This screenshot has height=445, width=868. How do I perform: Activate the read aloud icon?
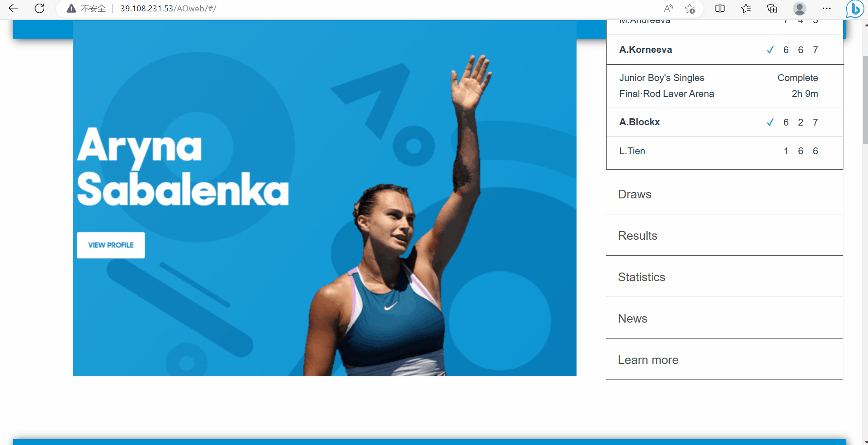(668, 8)
